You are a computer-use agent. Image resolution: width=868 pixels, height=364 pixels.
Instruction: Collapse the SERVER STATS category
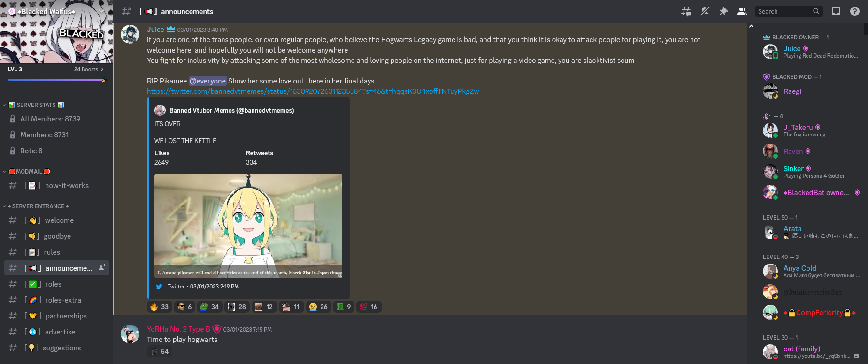[36, 105]
